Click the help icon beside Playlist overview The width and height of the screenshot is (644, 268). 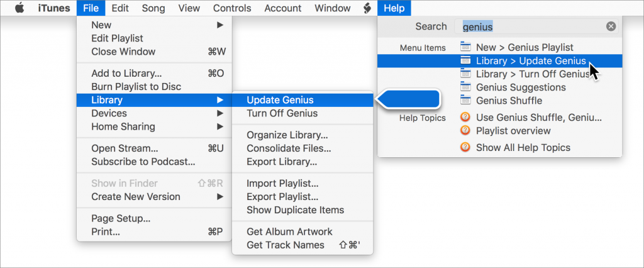click(465, 131)
